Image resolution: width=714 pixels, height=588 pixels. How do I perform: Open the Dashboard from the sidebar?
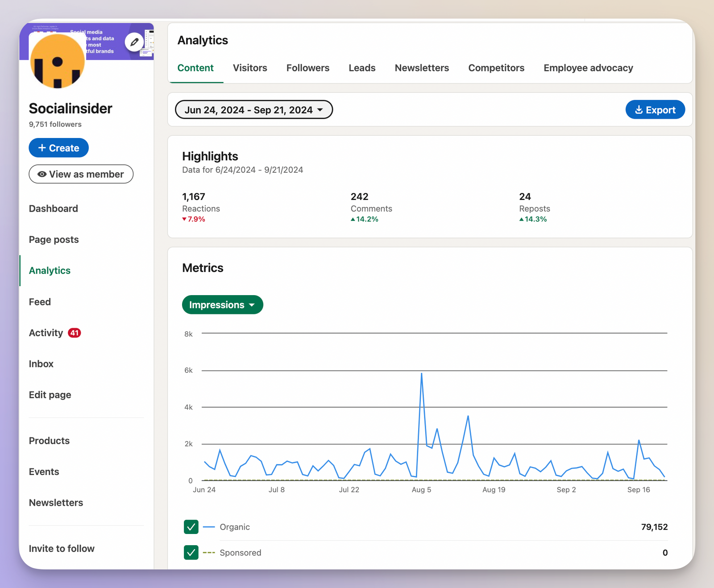(x=53, y=209)
